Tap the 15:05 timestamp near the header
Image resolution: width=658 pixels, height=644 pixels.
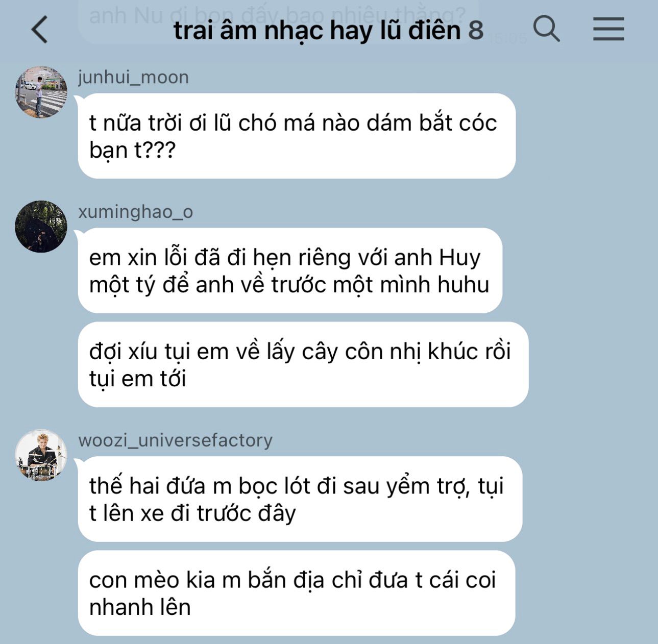pyautogui.click(x=507, y=38)
